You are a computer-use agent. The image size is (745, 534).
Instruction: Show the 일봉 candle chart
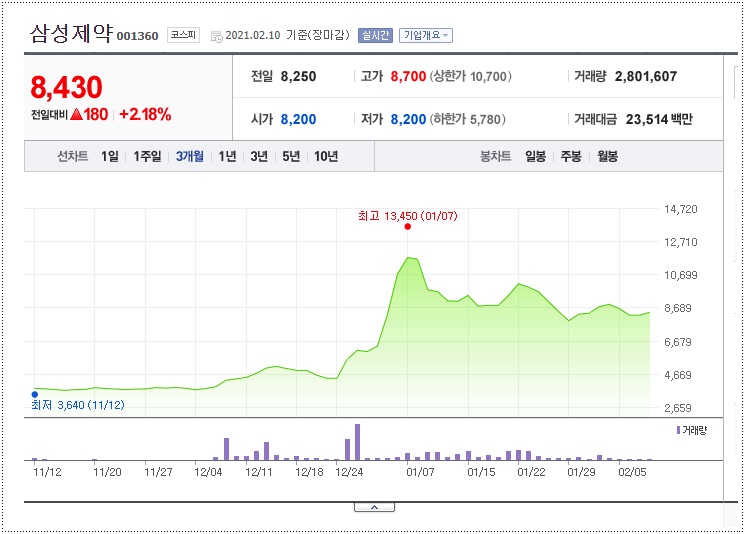click(x=535, y=156)
